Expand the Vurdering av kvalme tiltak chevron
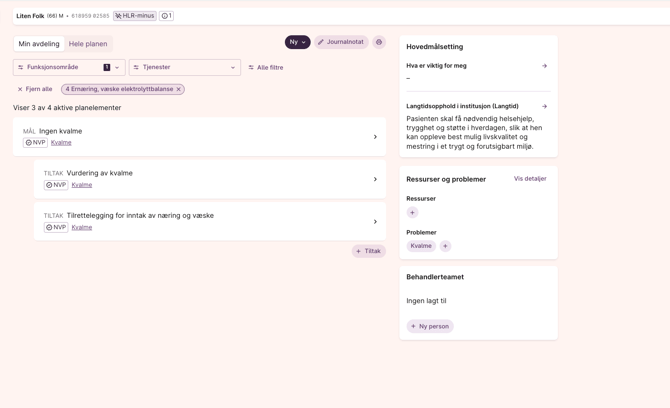 [x=375, y=179]
